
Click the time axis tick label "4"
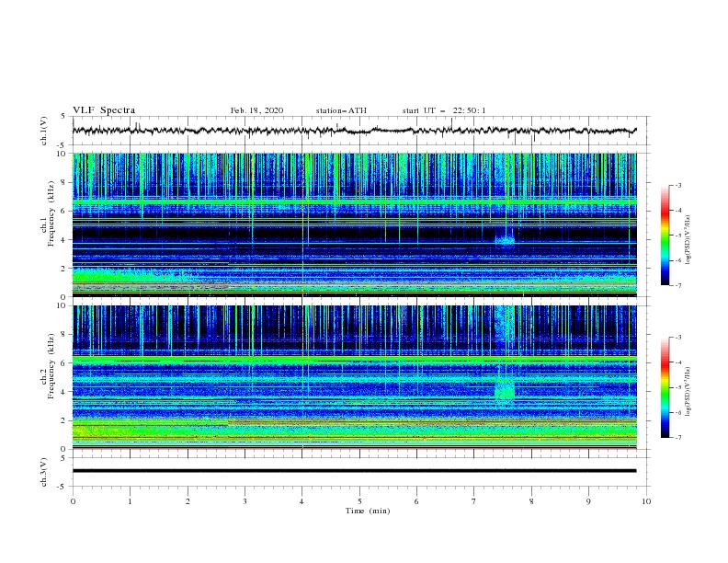coord(302,501)
